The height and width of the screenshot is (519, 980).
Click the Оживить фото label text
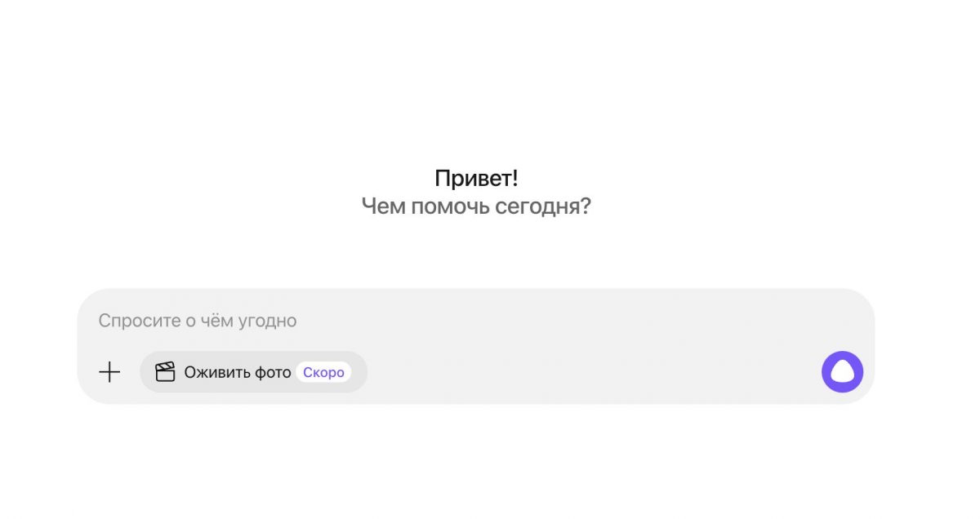237,372
